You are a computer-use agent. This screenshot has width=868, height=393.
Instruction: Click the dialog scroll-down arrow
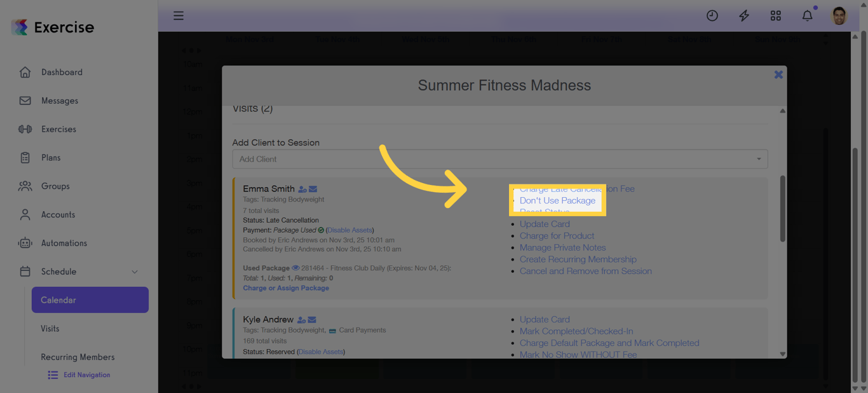click(x=782, y=354)
